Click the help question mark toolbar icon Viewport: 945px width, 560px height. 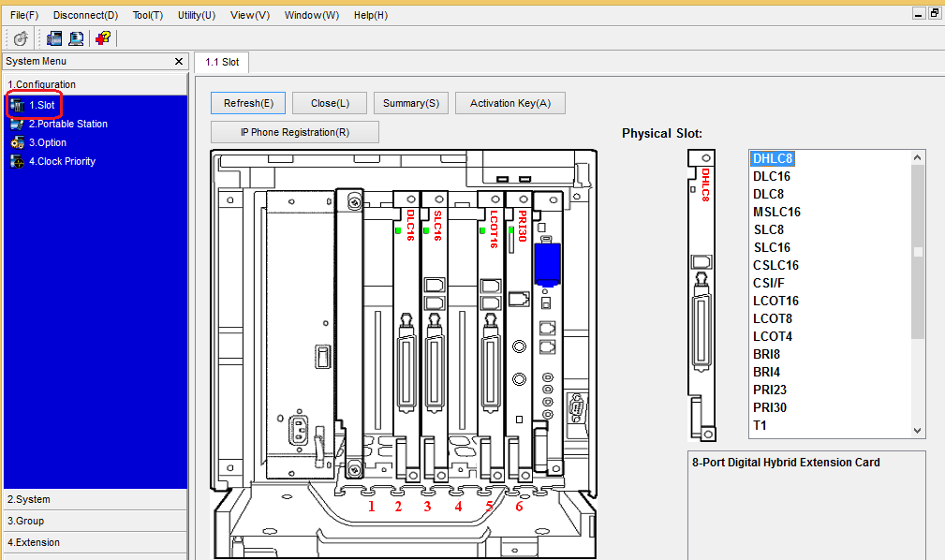tap(103, 38)
